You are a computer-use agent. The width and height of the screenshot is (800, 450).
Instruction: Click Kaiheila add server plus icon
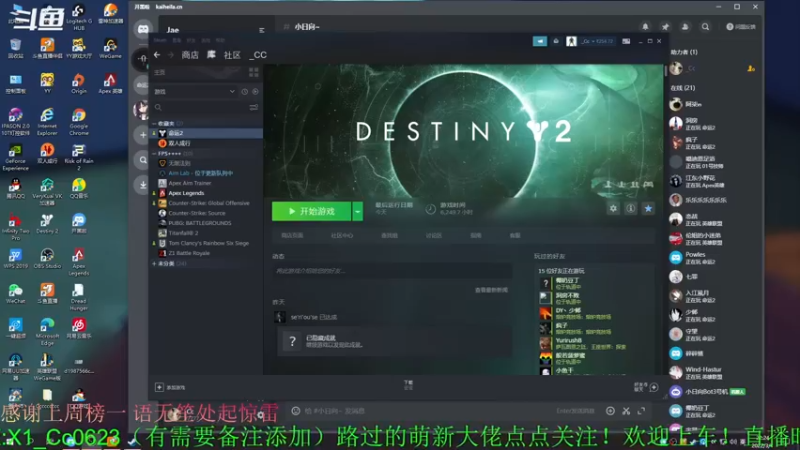click(x=143, y=135)
